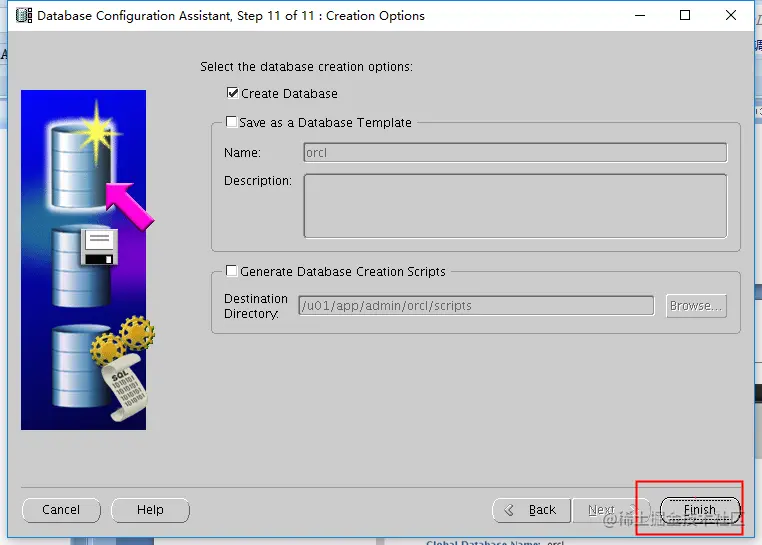The height and width of the screenshot is (545, 762).
Task: Go Back to the previous step
Action: click(531, 510)
